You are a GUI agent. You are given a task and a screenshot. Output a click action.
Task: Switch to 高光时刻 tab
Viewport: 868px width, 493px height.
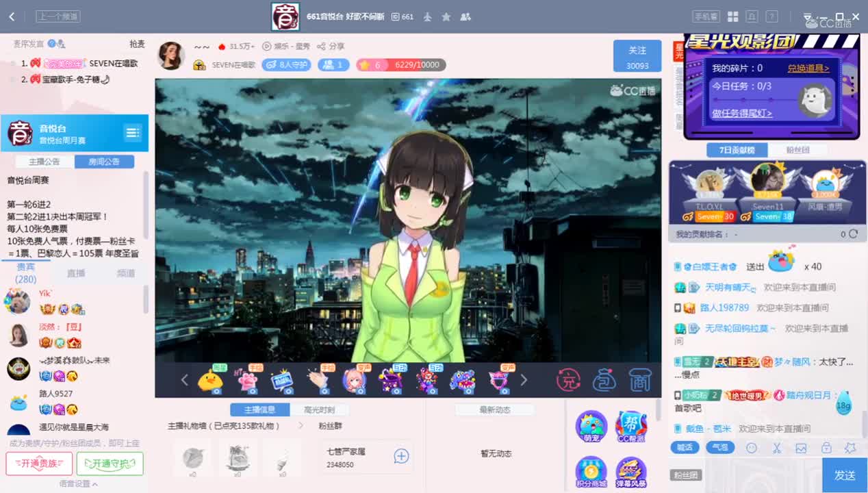[x=320, y=409]
